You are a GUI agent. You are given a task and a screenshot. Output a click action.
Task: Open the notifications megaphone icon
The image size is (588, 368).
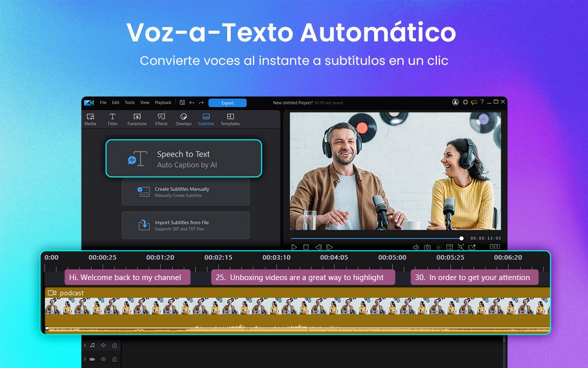[474, 102]
